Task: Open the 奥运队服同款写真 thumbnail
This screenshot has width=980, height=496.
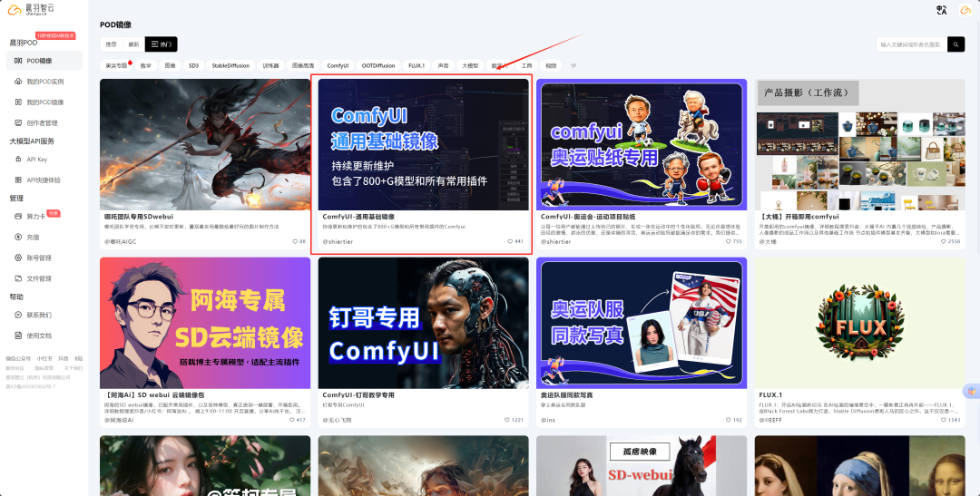Action: [642, 323]
